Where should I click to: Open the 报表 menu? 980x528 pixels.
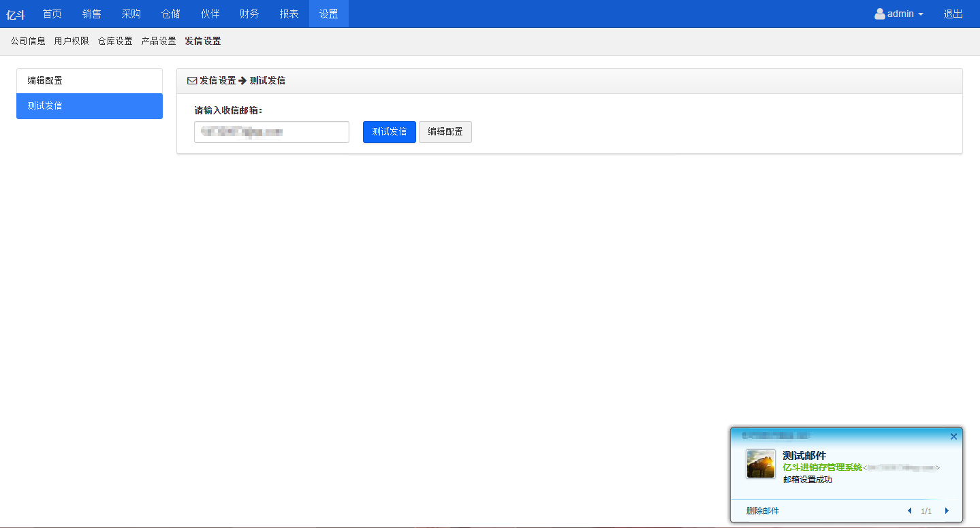point(289,14)
